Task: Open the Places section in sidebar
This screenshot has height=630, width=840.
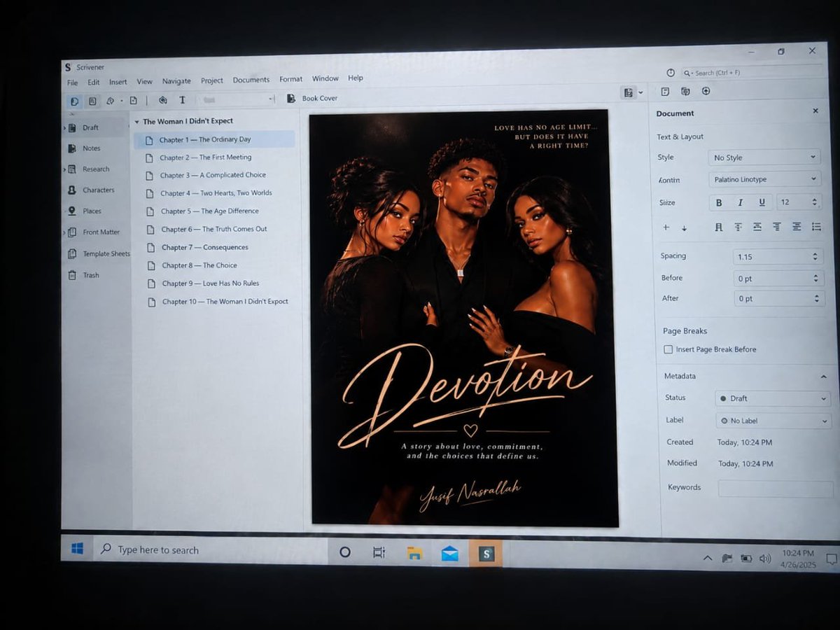Action: click(85, 211)
